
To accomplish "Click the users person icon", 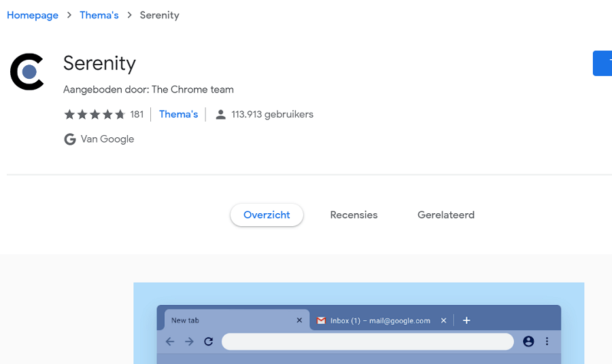I will coord(220,115).
